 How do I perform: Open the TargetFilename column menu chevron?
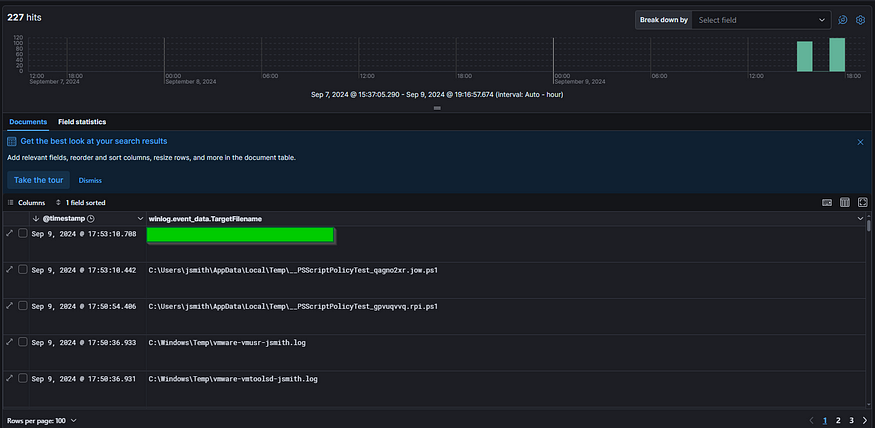coord(860,219)
